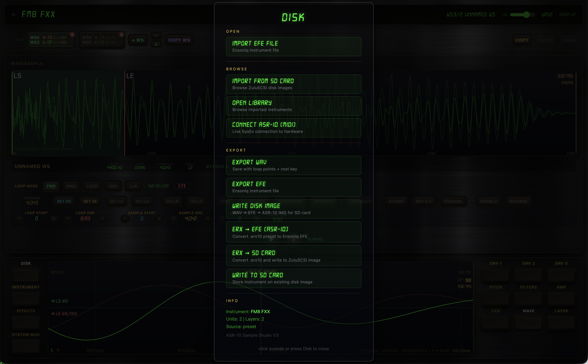The width and height of the screenshot is (588, 364).
Task: Select the BIDI loop mode
Action: tap(113, 186)
